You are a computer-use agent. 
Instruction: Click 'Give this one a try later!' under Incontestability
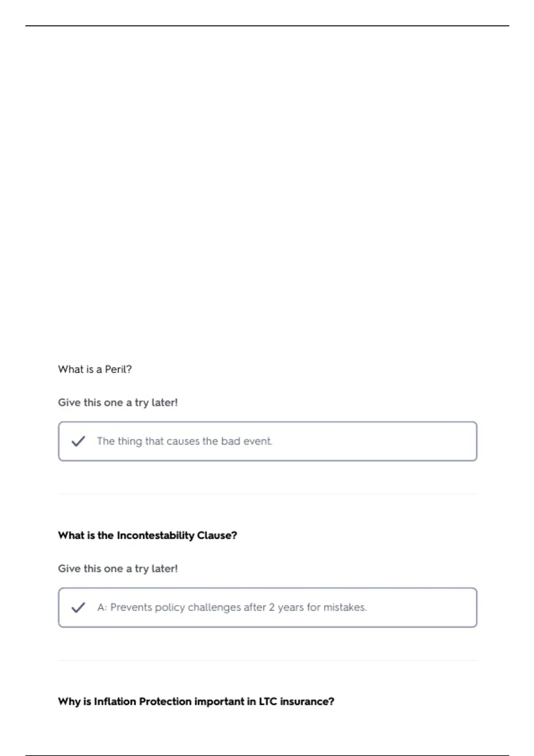pyautogui.click(x=118, y=569)
